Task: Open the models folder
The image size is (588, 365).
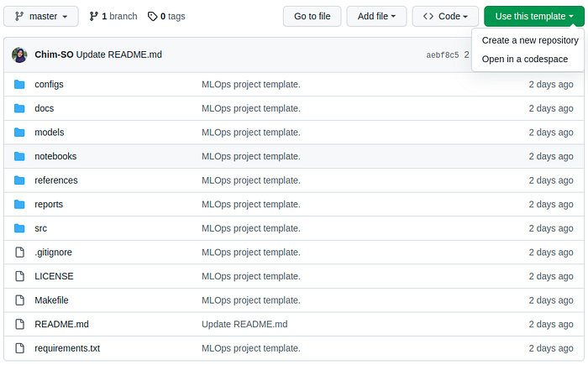Action: [50, 133]
